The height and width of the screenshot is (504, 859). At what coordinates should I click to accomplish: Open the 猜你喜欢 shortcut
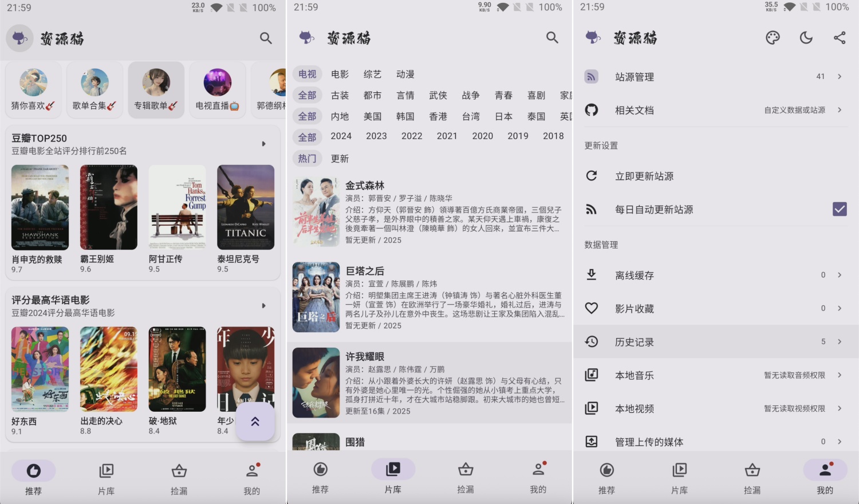(x=33, y=89)
